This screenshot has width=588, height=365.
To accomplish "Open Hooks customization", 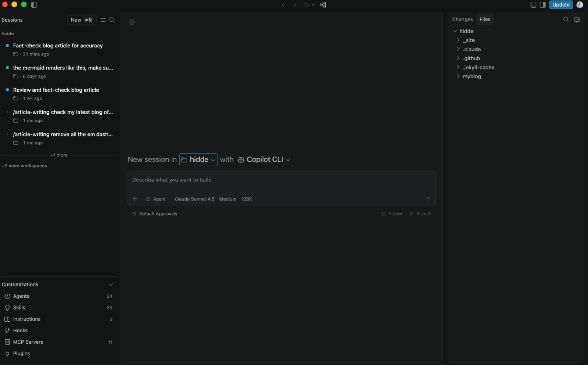I will [x=59, y=330].
